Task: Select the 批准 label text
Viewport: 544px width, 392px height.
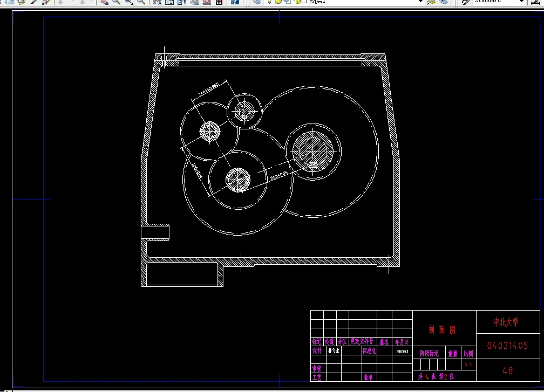Action: 368,377
